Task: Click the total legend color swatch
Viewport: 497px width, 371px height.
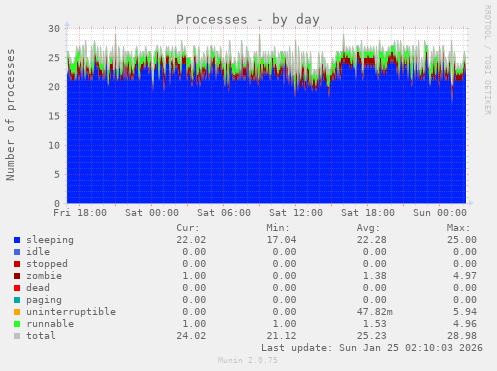Action: tap(17, 336)
